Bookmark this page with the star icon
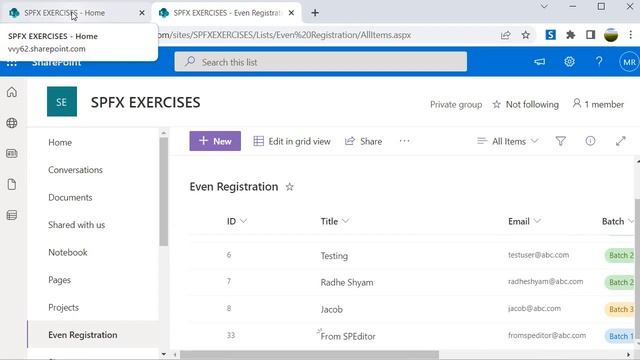The image size is (640, 360). pyautogui.click(x=526, y=35)
